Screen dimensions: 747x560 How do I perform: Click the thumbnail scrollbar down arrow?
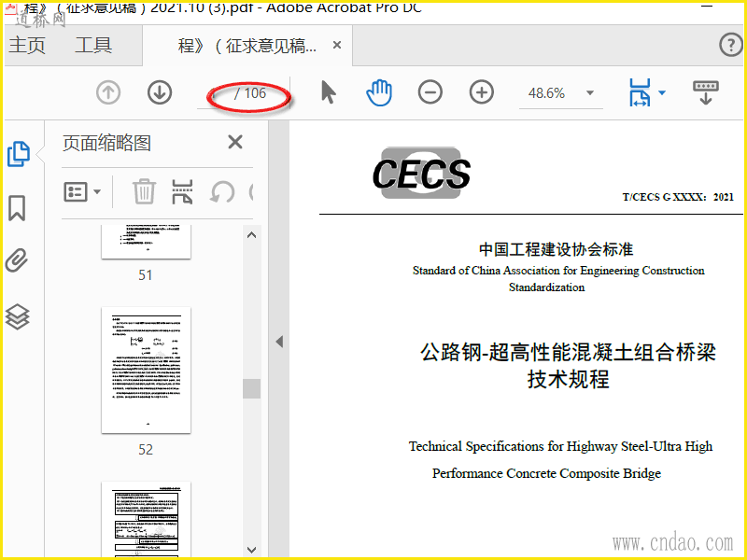(252, 550)
